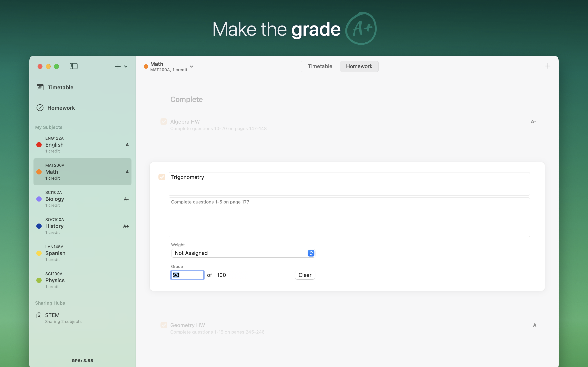The height and width of the screenshot is (367, 588).
Task: Select the Homework tab
Action: [359, 66]
